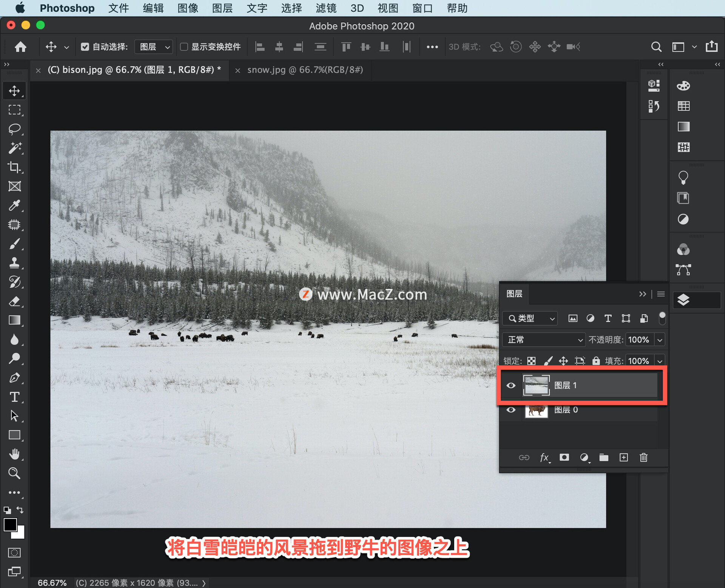
Task: Select the Crop tool
Action: (14, 167)
